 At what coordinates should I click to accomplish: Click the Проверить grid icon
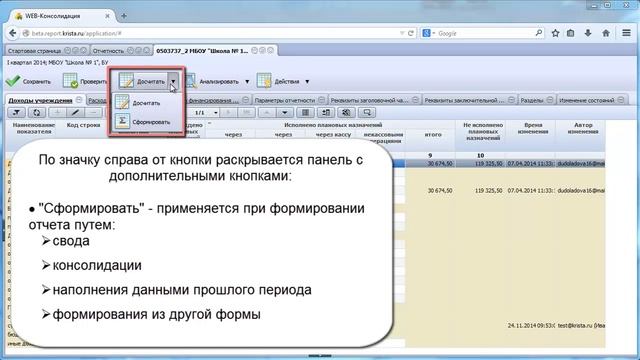[x=70, y=80]
